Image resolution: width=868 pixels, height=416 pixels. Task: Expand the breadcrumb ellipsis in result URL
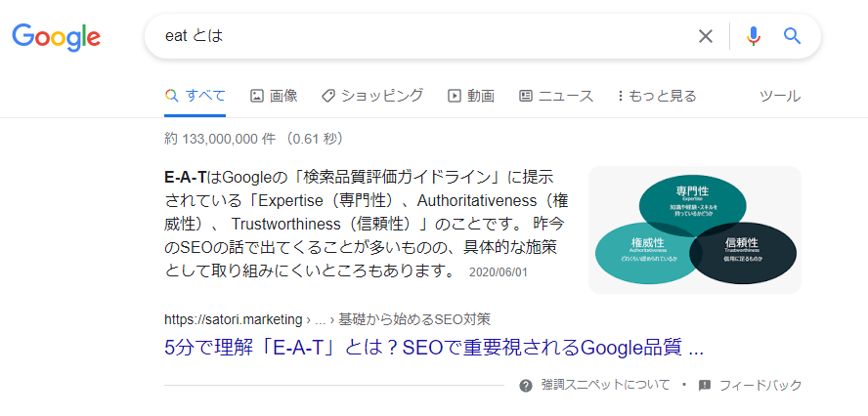tap(320, 319)
